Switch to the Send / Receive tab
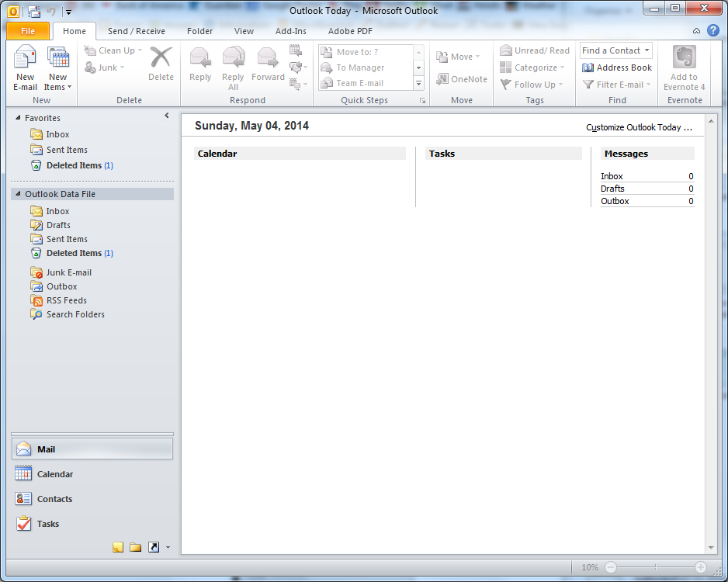The image size is (728, 582). [x=136, y=31]
